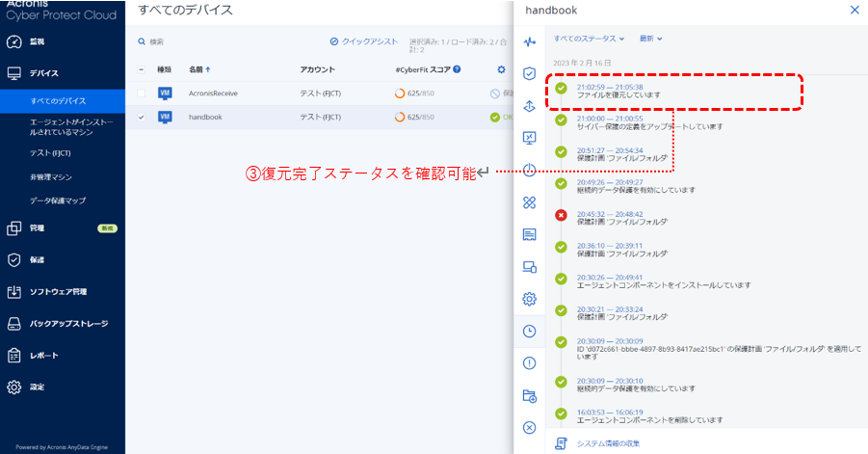Viewport: 868px width, 454px height.
Task: Open the Recovery icon in handbook panel
Action: pyautogui.click(x=529, y=106)
